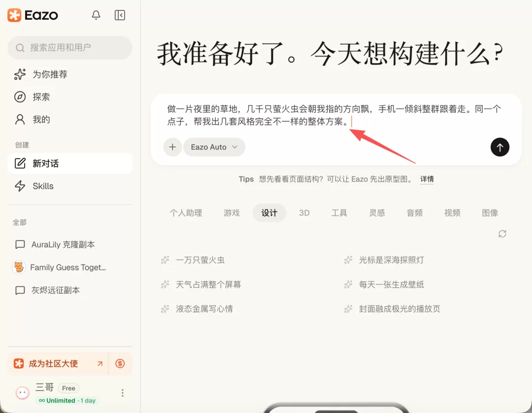Click Unlimited 1 day status
Viewport: 532px width, 413px height.
(x=67, y=401)
